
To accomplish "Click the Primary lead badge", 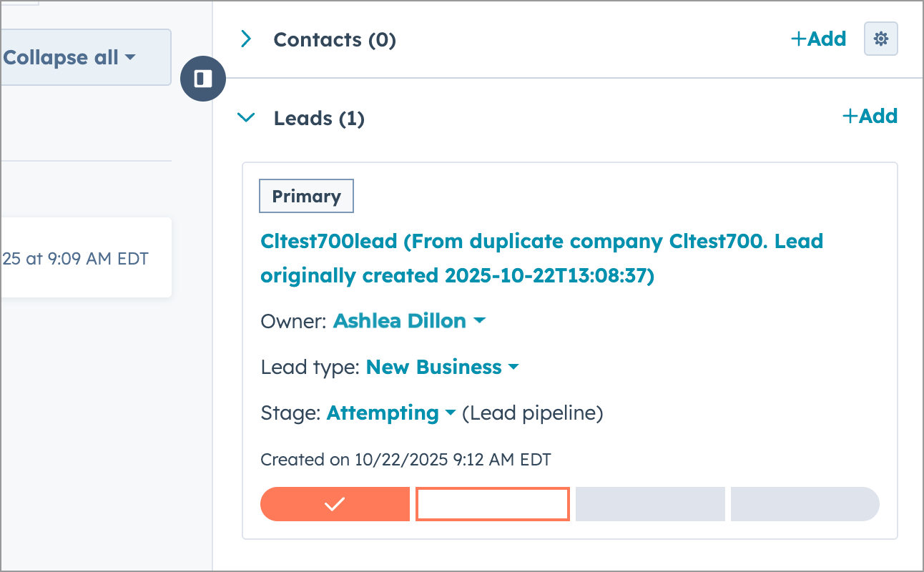I will [x=306, y=196].
